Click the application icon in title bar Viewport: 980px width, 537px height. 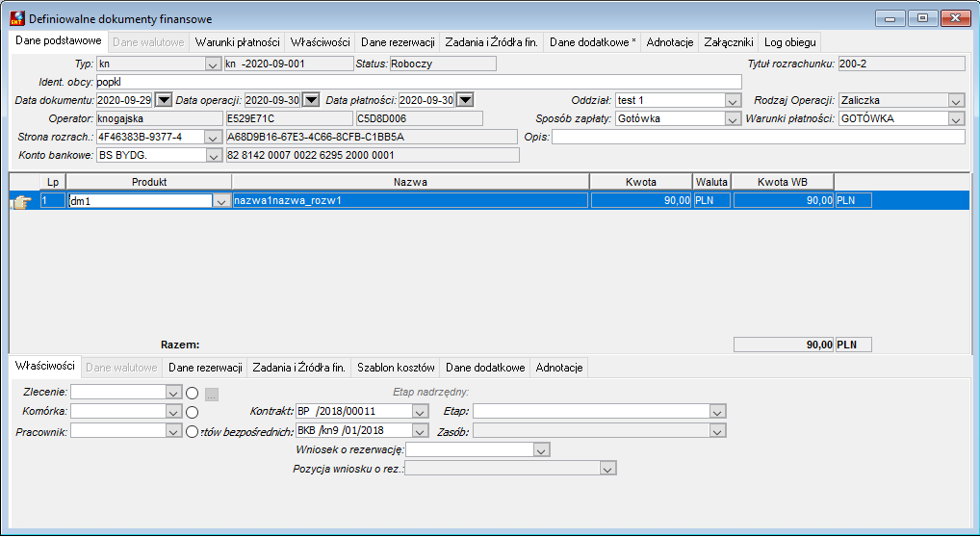tap(17, 18)
